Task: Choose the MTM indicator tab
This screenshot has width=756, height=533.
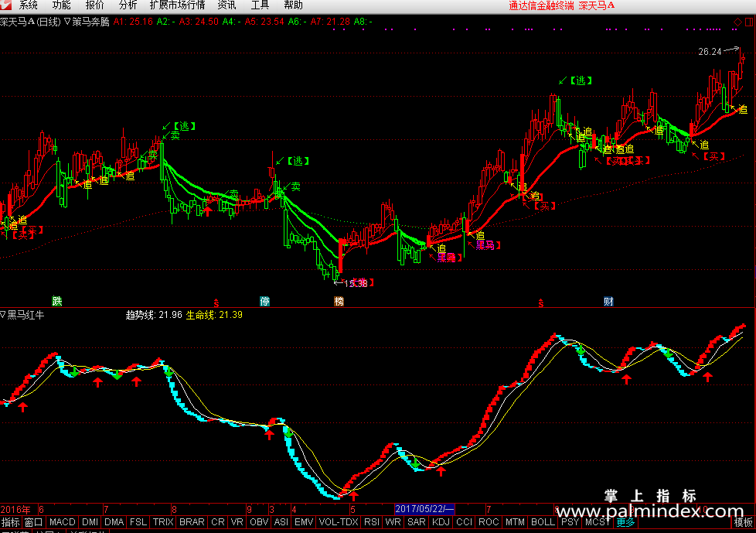Action: coord(515,522)
